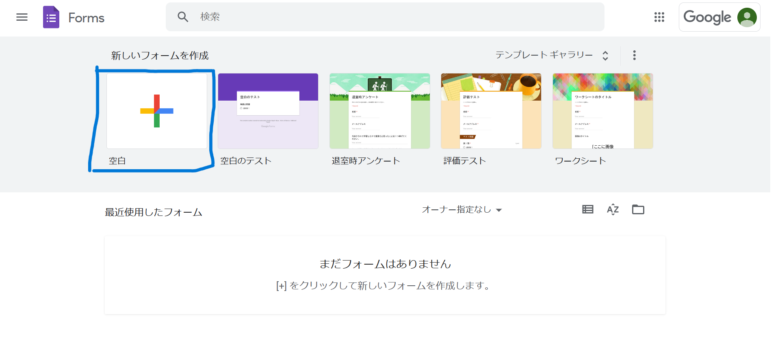Click the 評価テスト label
Screen dimensions: 780x362
point(465,161)
